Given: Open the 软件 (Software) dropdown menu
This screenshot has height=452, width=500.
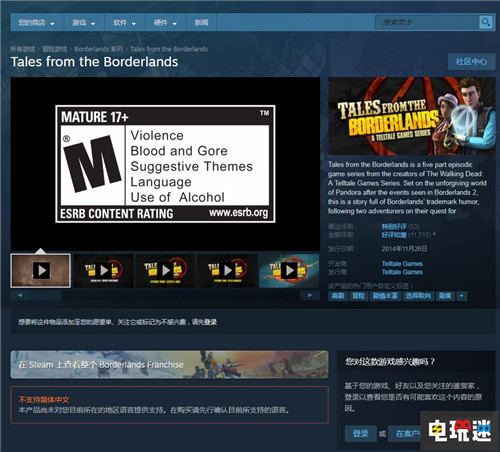Looking at the screenshot, I should pyautogui.click(x=124, y=23).
